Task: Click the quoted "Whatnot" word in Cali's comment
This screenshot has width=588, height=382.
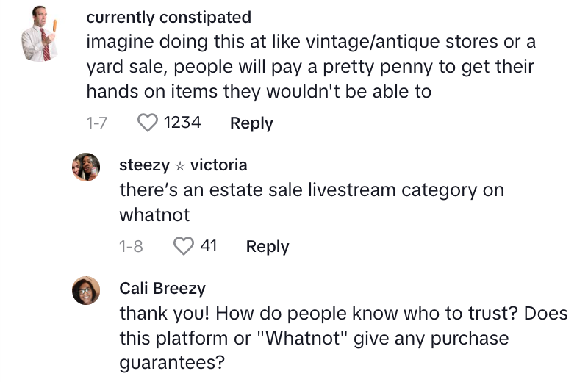Action: (x=303, y=338)
